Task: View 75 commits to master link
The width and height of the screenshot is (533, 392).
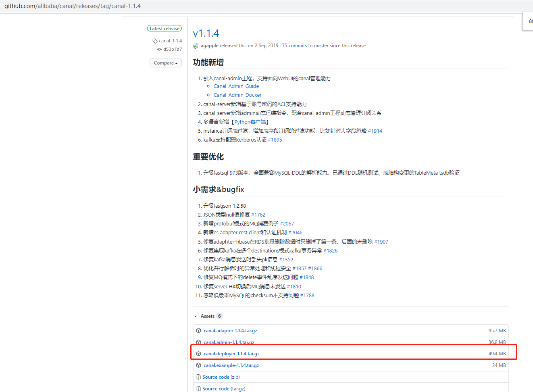Action: point(305,46)
